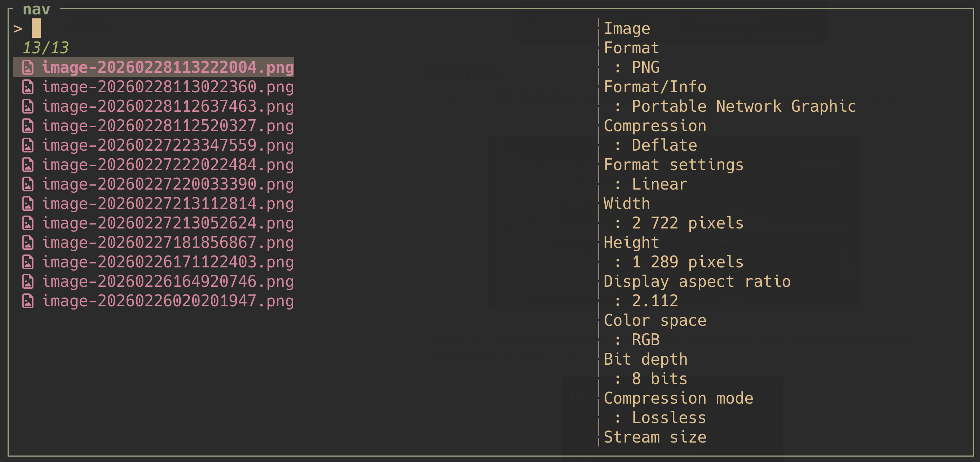Click the Deflate compression value

(664, 145)
